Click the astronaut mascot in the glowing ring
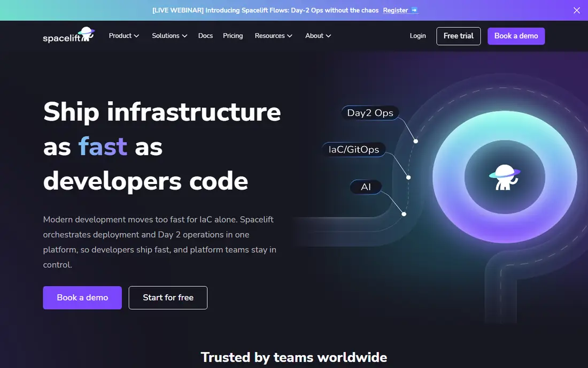This screenshot has height=368, width=588. [x=505, y=177]
